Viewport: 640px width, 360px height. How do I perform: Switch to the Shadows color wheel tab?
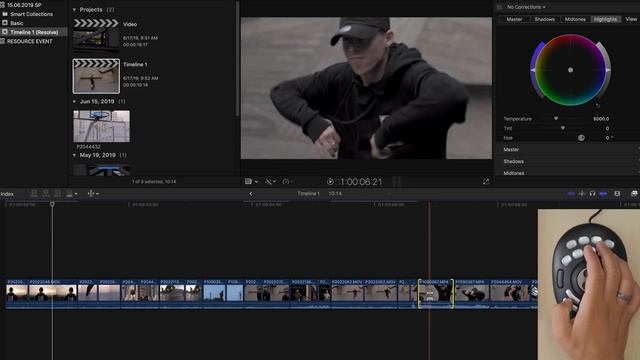(544, 19)
